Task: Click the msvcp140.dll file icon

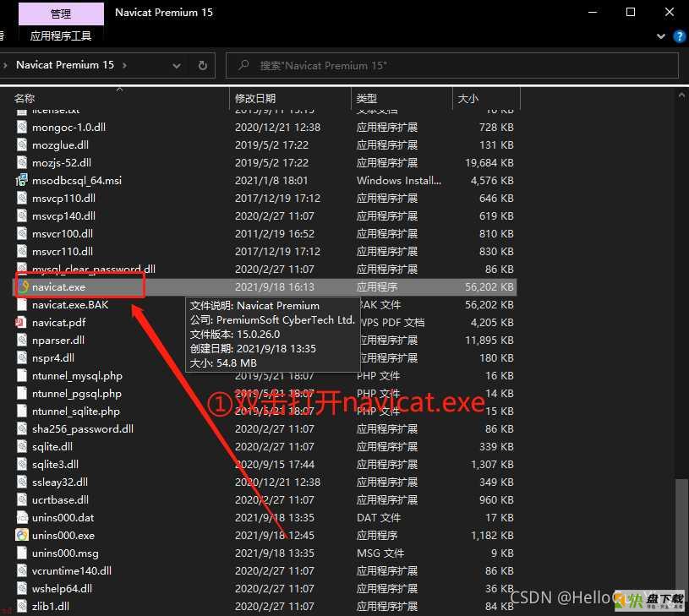Action: click(21, 216)
